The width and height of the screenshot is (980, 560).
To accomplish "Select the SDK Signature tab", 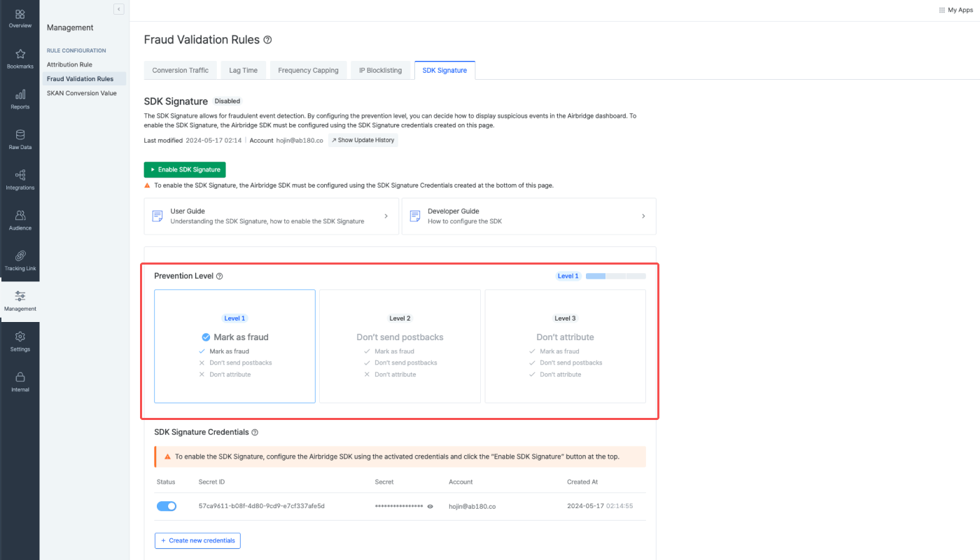I will (x=444, y=70).
